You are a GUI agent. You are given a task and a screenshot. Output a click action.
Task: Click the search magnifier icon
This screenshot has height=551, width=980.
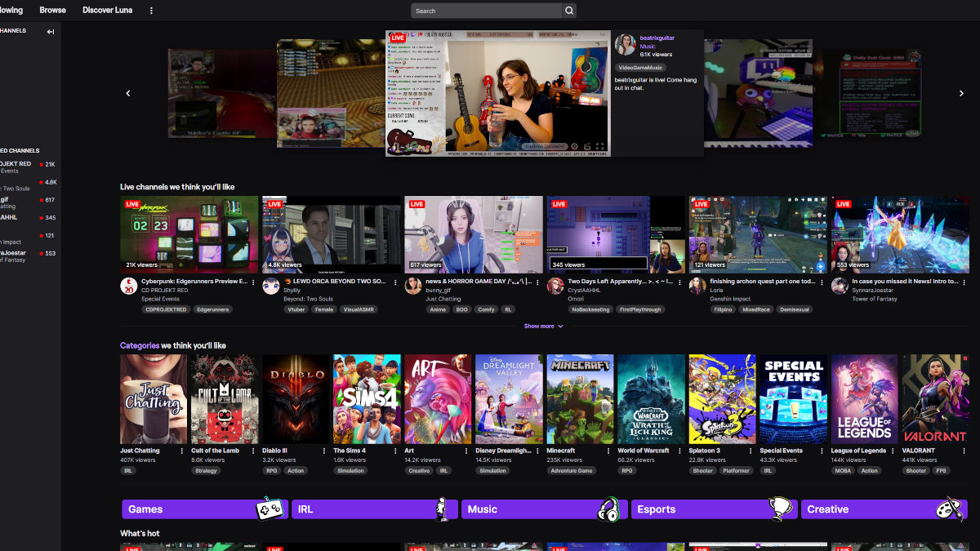click(568, 11)
